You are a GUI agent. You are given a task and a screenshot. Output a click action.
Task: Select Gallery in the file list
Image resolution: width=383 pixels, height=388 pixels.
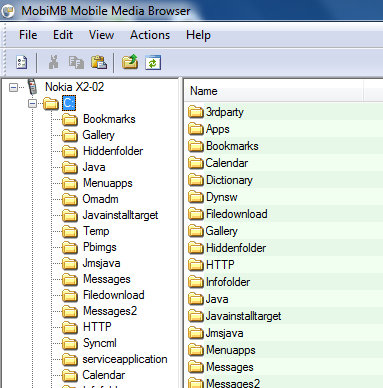[222, 231]
